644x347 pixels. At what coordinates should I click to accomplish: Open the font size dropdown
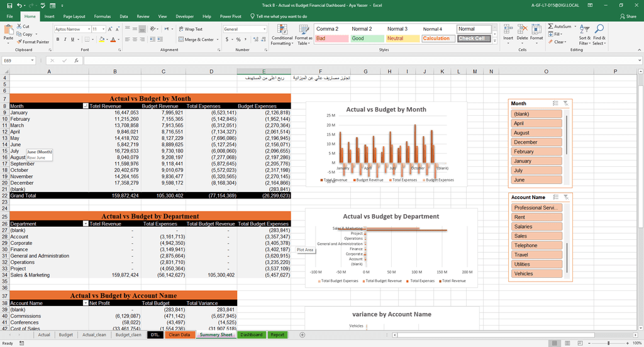pyautogui.click(x=103, y=29)
